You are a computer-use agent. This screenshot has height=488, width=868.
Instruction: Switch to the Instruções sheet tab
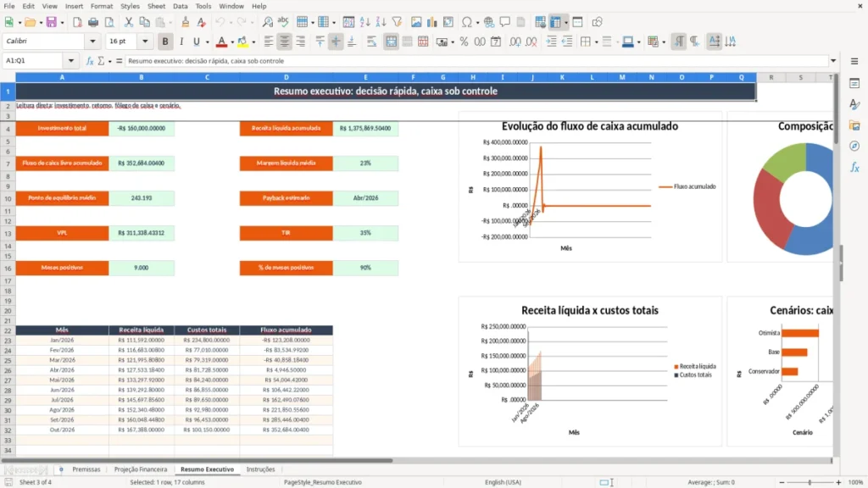tap(261, 469)
